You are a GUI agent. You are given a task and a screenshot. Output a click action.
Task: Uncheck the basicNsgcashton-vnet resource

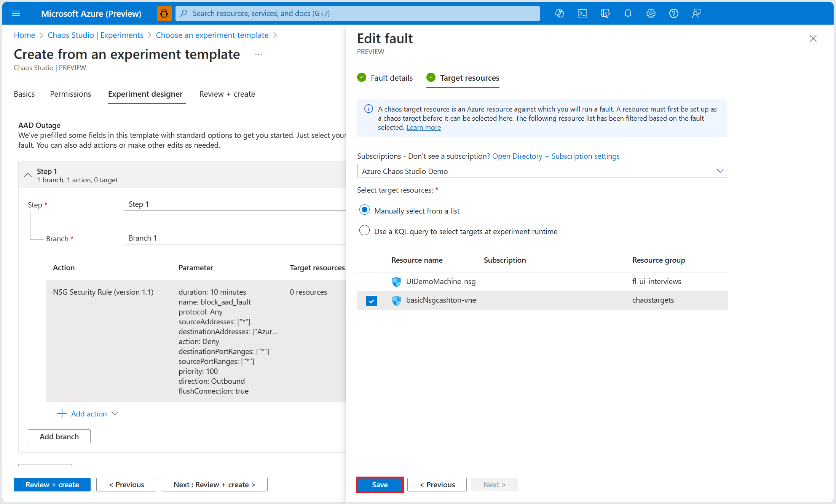tap(371, 300)
